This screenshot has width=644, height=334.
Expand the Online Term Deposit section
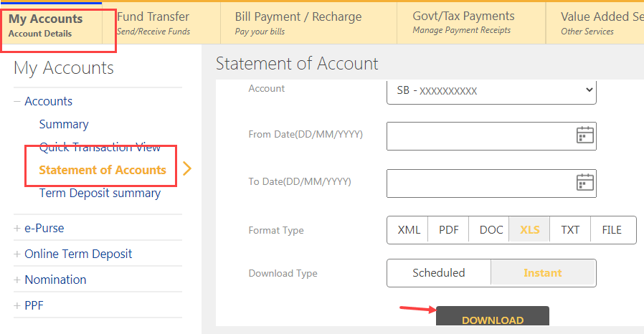click(17, 254)
